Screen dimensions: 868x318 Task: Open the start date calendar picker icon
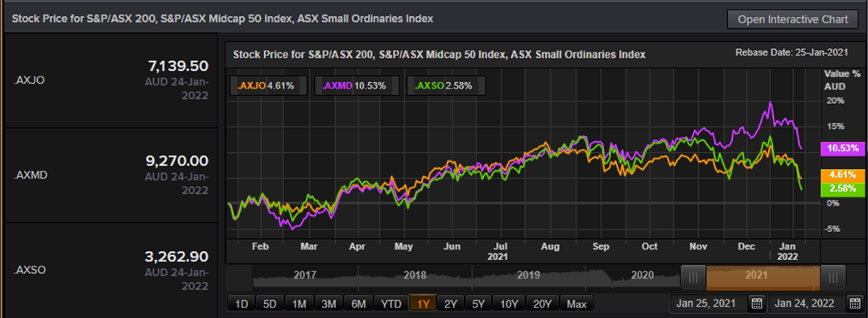pos(757,303)
